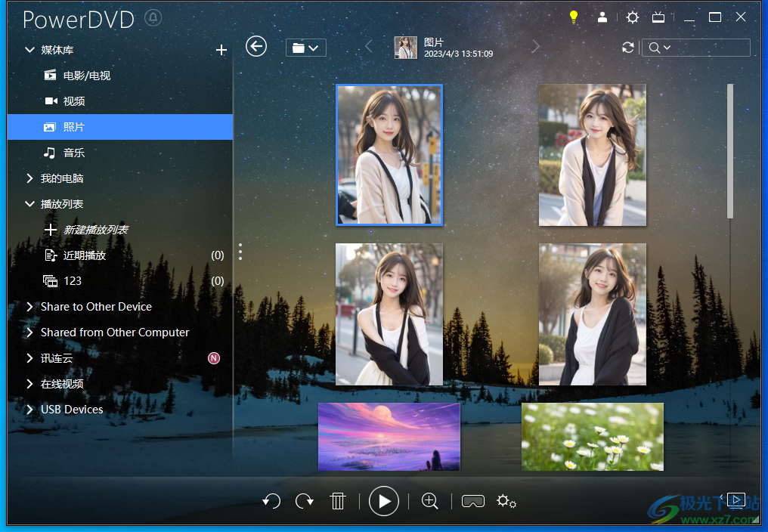768x532 pixels.
Task: Go back with the circled arrow button
Action: tap(256, 47)
